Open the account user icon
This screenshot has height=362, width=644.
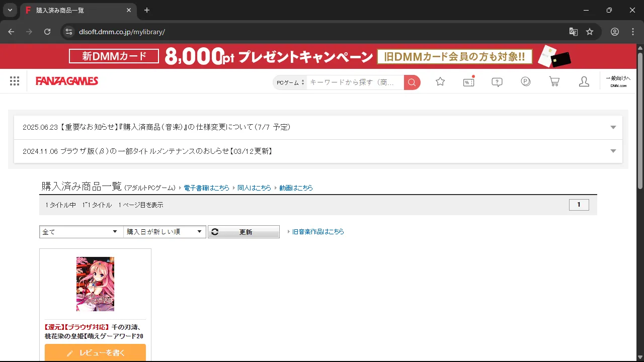pos(584,81)
